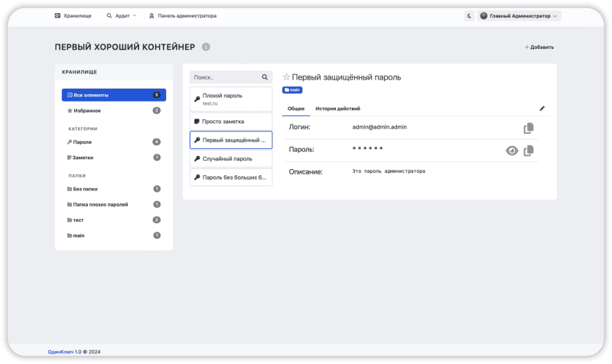
Task: Show the password using the eye icon
Action: [512, 151]
